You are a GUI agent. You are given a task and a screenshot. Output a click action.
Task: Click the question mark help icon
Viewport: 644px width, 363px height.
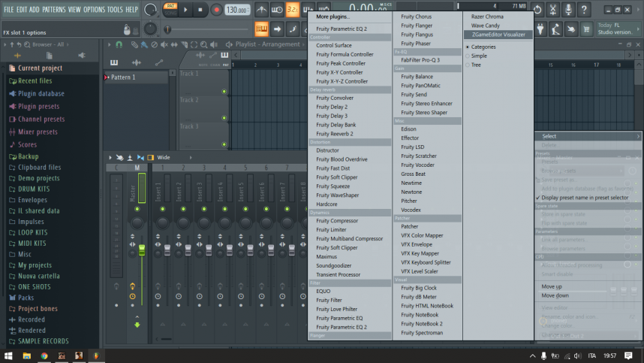[x=584, y=10]
